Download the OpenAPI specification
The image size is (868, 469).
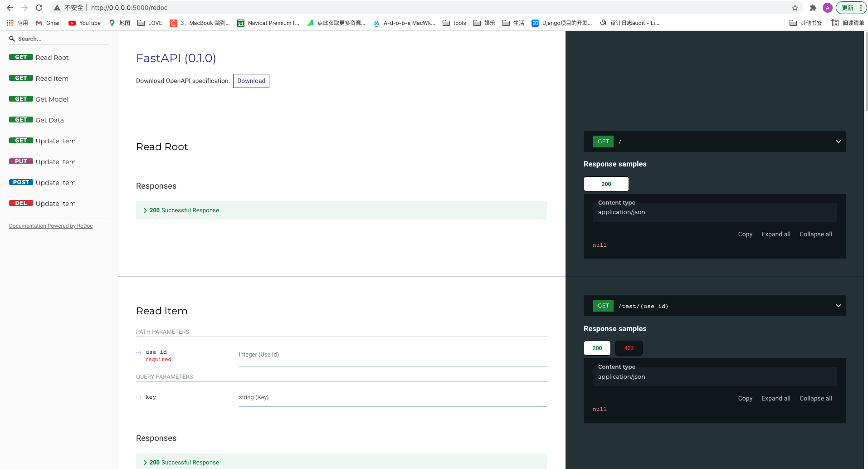click(x=251, y=81)
